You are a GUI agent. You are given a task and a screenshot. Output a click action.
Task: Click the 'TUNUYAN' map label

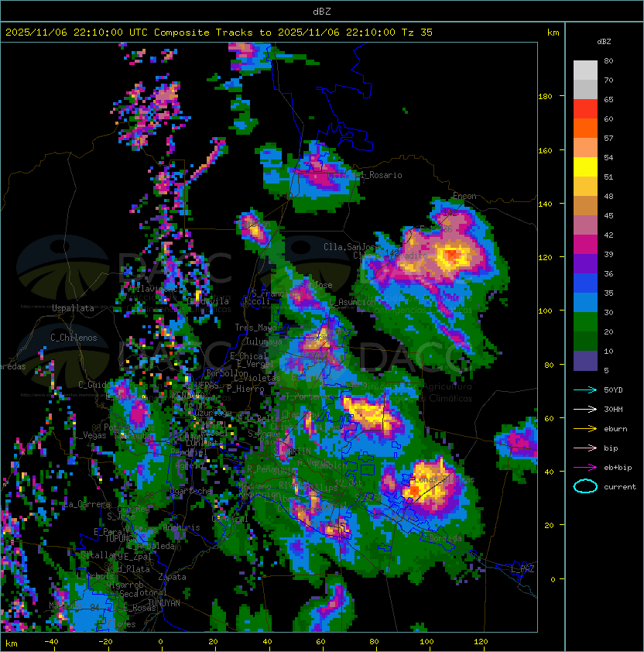point(164,603)
